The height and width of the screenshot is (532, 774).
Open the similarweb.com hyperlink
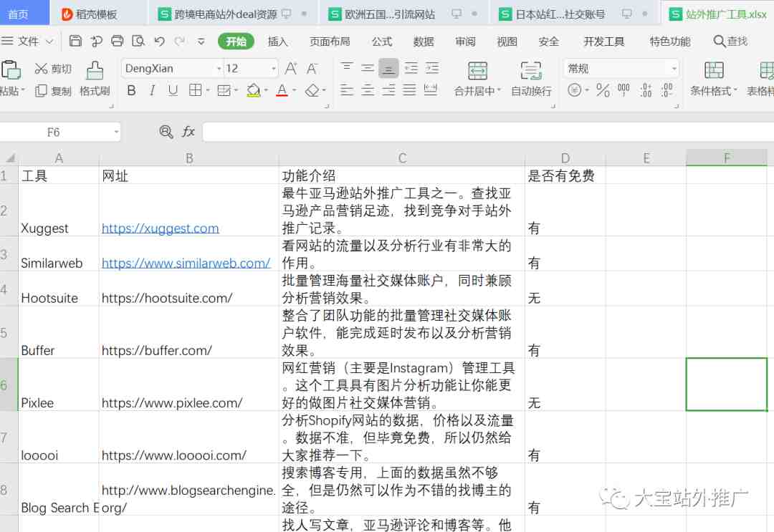186,263
